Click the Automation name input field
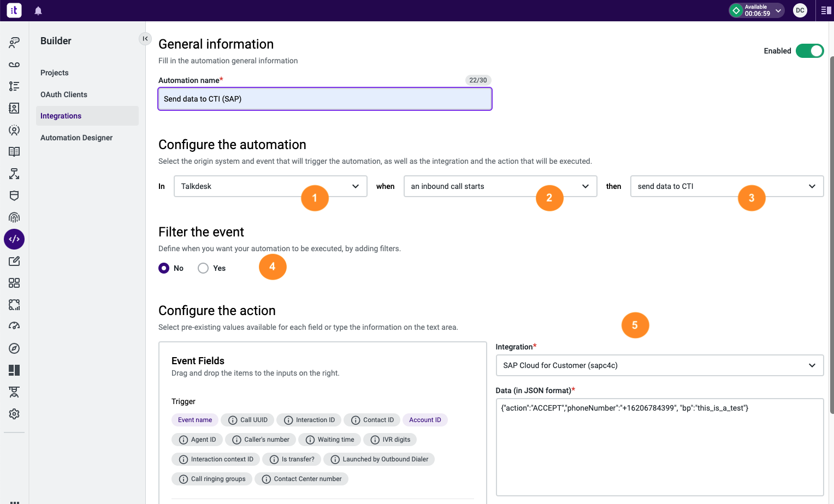This screenshot has width=834, height=504. tap(325, 99)
